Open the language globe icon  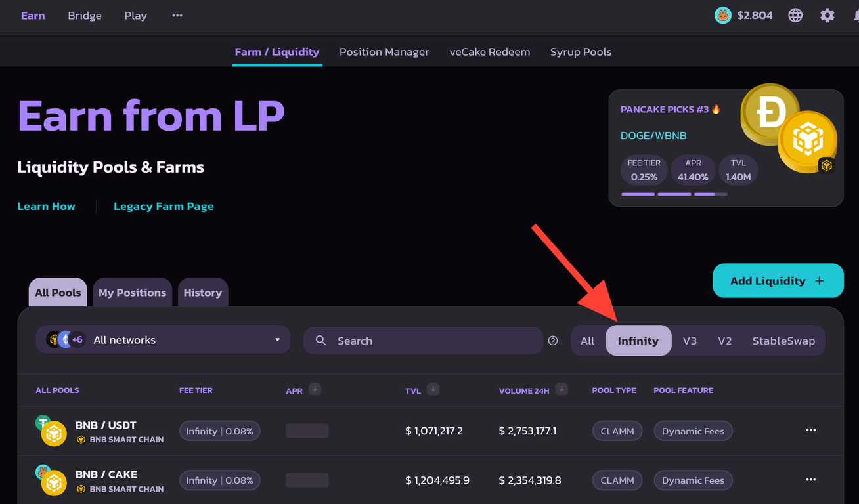point(795,15)
